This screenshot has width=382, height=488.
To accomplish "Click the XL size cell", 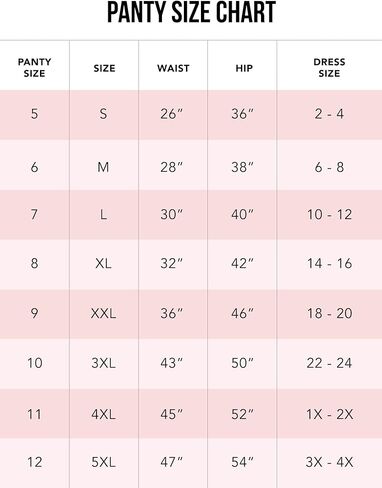I will coord(103,263).
